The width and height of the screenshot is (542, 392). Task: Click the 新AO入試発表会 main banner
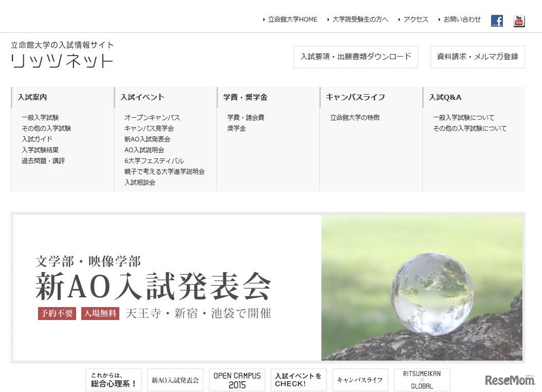click(x=268, y=288)
